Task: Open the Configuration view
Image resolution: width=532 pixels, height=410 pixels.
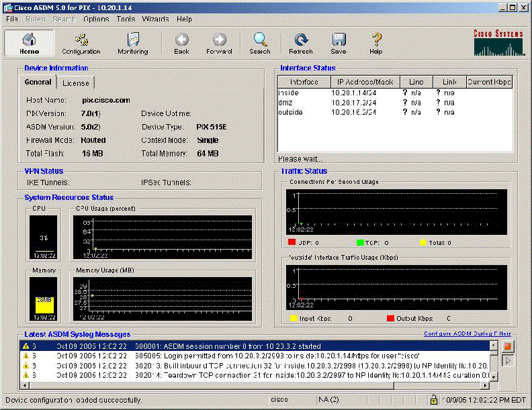Action: (x=81, y=43)
